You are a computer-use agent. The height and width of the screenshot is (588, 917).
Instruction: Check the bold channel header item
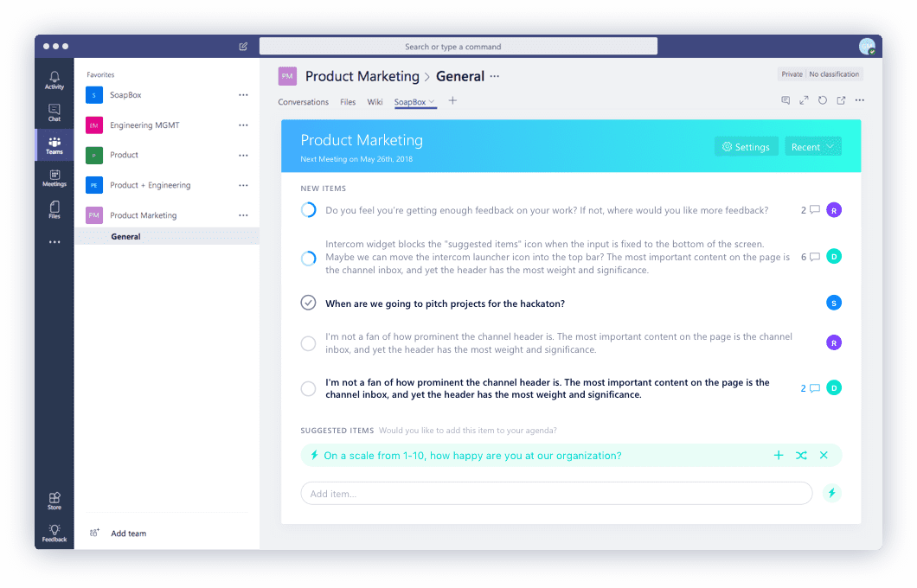[x=308, y=388]
